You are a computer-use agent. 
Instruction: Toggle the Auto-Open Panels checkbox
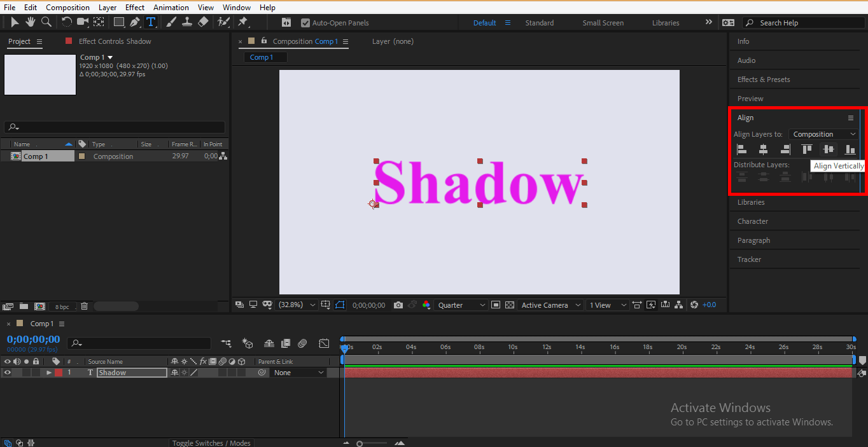(305, 23)
